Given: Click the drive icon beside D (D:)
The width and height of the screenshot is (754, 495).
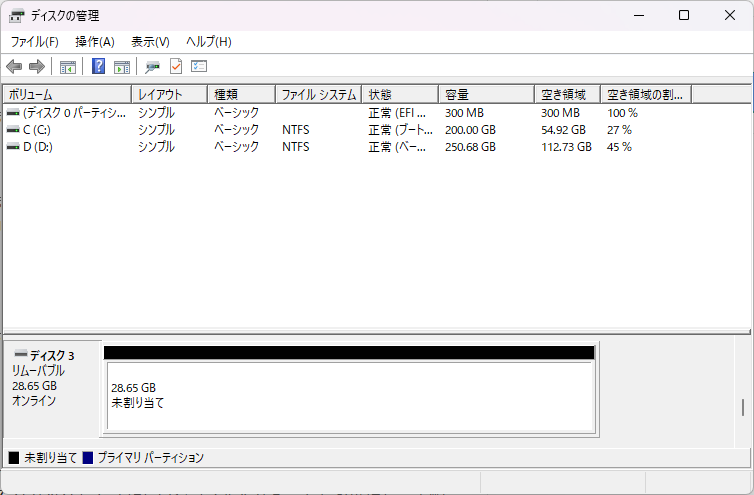Looking at the screenshot, I should (13, 147).
